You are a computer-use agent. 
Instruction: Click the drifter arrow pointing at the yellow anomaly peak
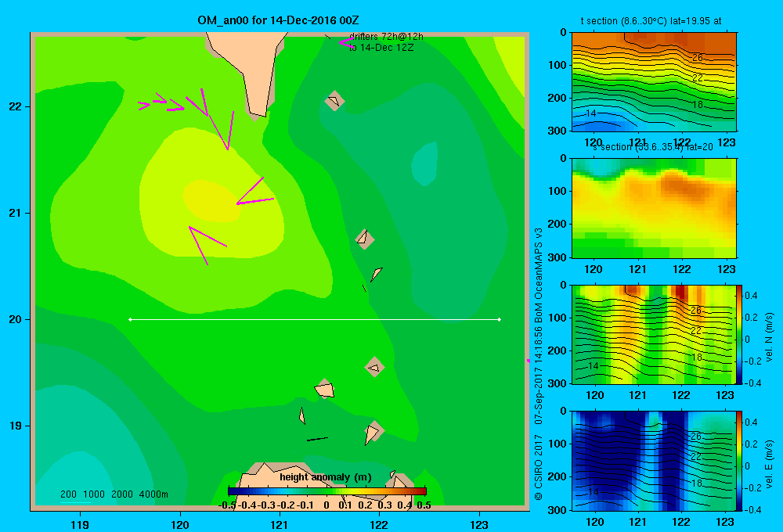coord(255,192)
